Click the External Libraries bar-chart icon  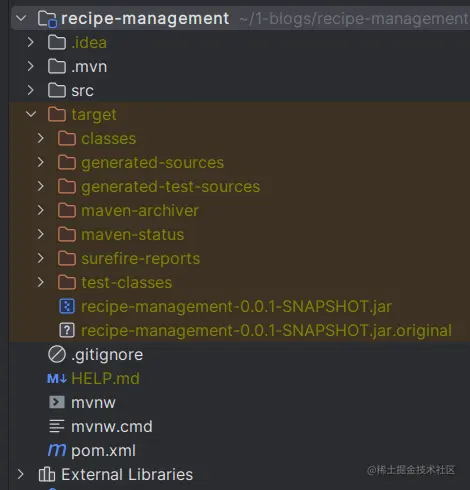[47, 474]
